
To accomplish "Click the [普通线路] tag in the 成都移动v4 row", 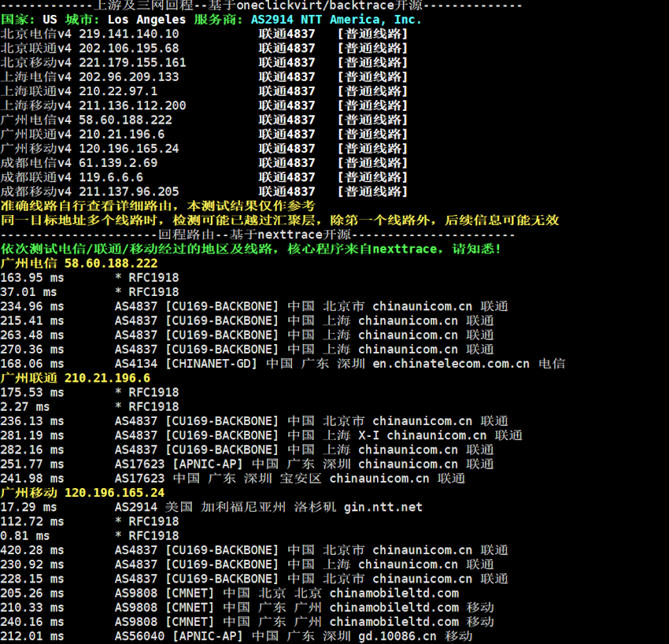I will [372, 191].
